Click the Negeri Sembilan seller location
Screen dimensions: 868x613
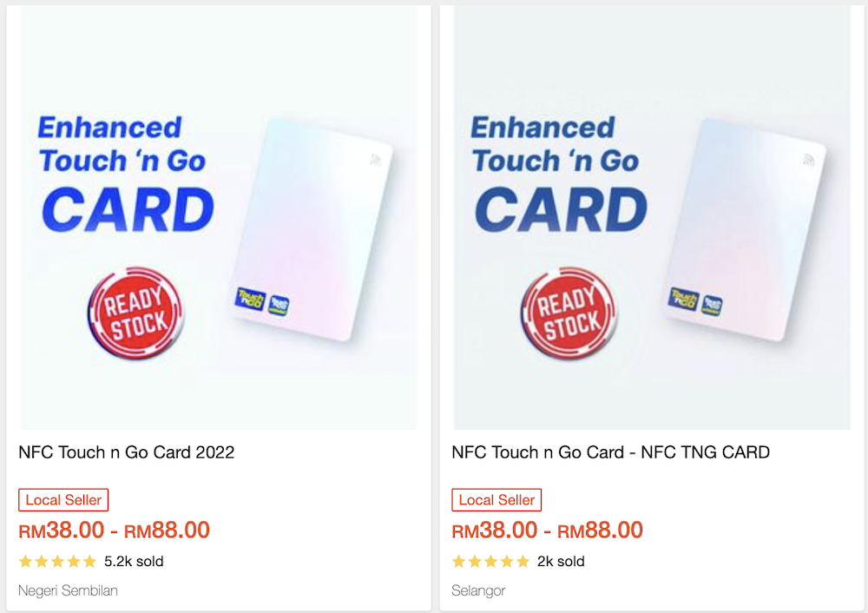click(68, 590)
